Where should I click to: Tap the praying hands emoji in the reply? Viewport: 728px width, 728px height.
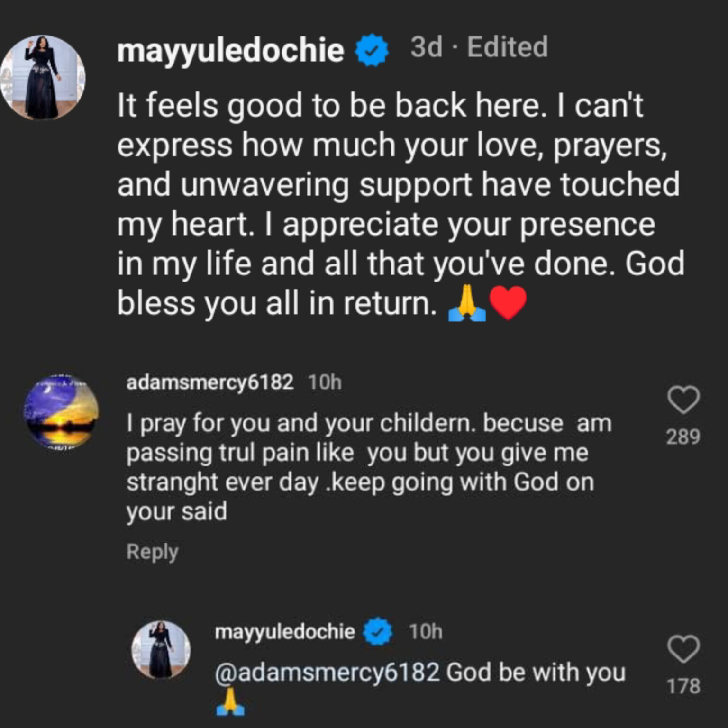coord(230,702)
